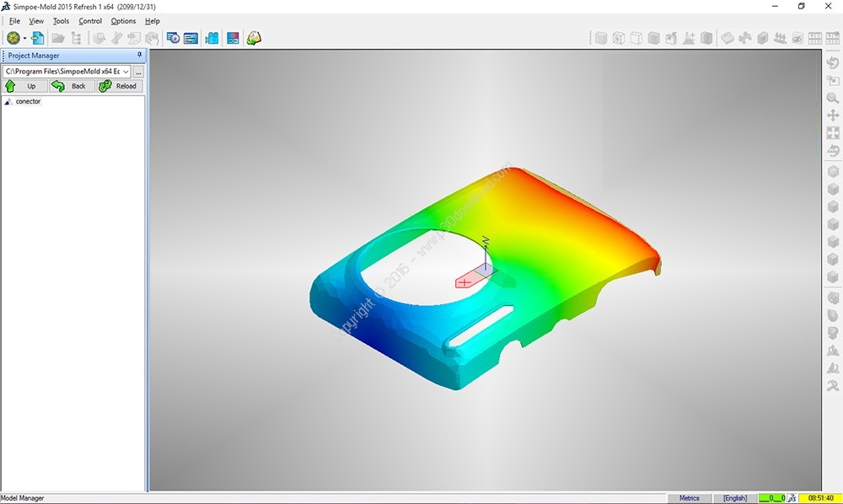Select the four-arrow pan tool in right toolbar

tap(833, 115)
